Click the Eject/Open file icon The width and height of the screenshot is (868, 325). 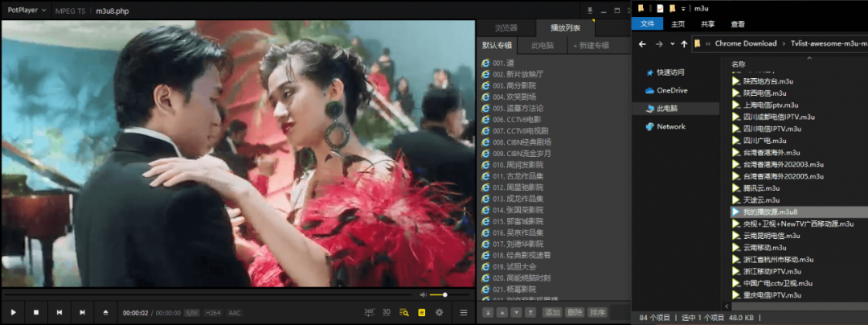[106, 313]
